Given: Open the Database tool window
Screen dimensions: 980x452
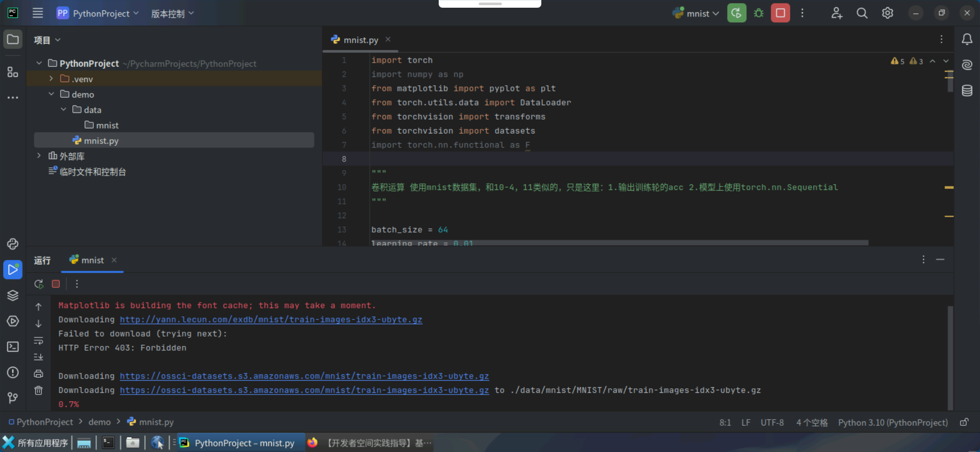Looking at the screenshot, I should [x=967, y=91].
